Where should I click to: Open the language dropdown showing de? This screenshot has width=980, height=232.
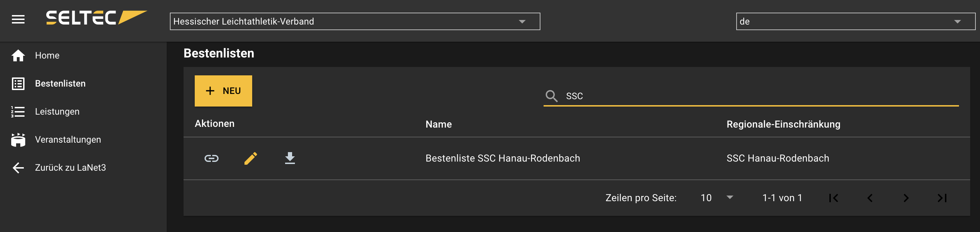(x=856, y=21)
